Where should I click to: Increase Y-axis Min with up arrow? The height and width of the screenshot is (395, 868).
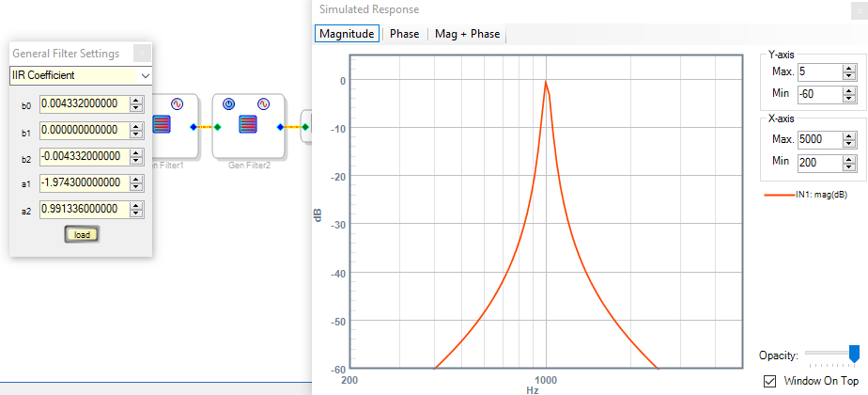(x=849, y=91)
